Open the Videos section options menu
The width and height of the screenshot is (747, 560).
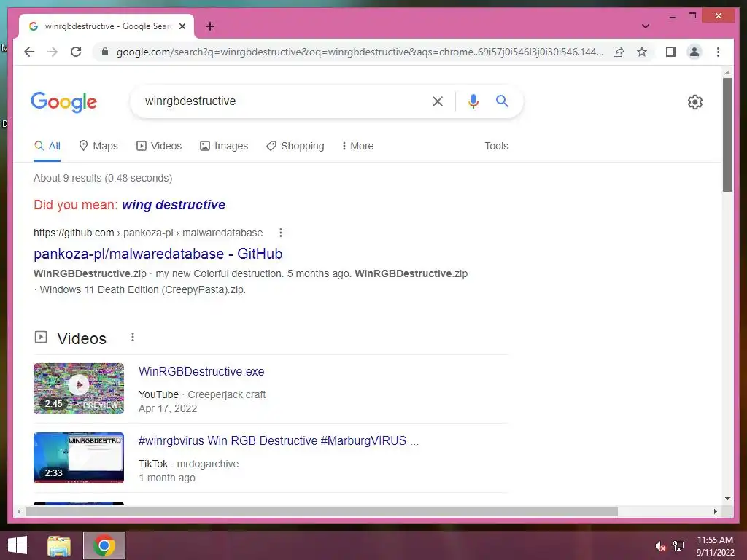point(133,337)
